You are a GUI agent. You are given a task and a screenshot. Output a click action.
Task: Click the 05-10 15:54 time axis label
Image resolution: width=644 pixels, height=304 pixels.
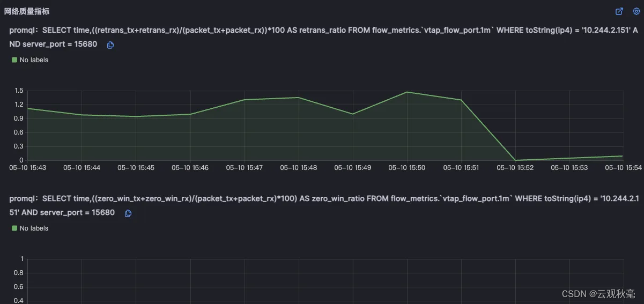coord(624,168)
